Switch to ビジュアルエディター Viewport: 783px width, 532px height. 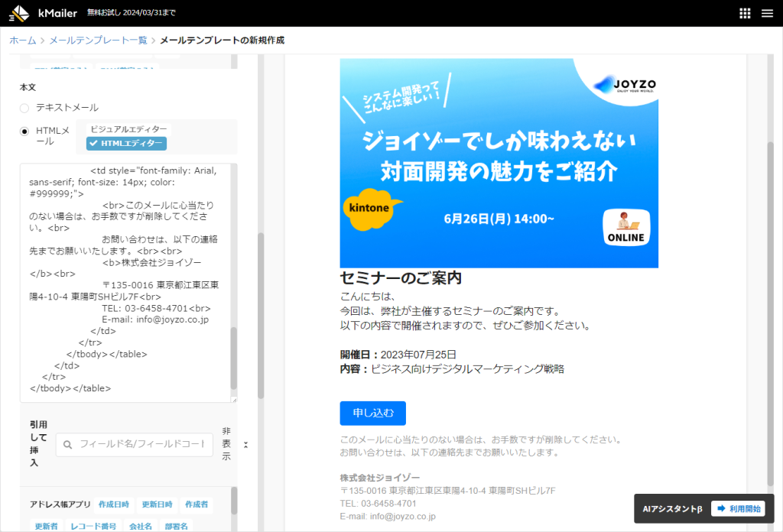128,129
